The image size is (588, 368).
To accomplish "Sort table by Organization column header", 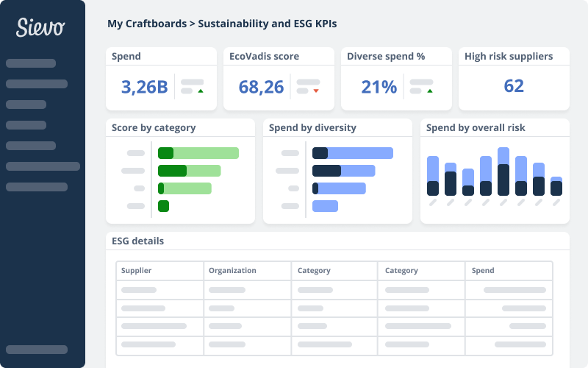I will point(232,270).
